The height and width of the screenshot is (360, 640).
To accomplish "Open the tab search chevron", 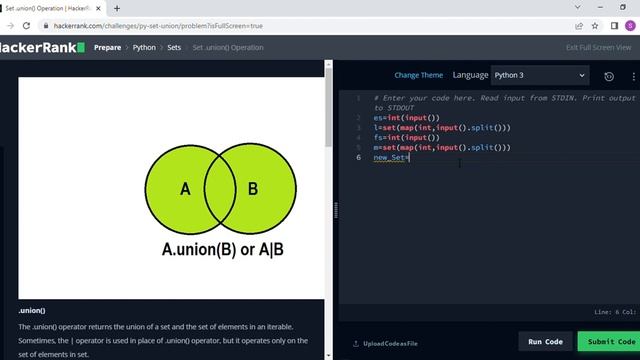I will coord(578,7).
